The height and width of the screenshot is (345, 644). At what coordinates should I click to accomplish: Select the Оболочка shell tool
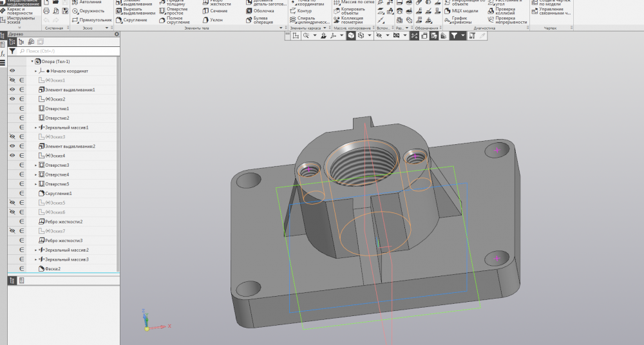click(263, 11)
